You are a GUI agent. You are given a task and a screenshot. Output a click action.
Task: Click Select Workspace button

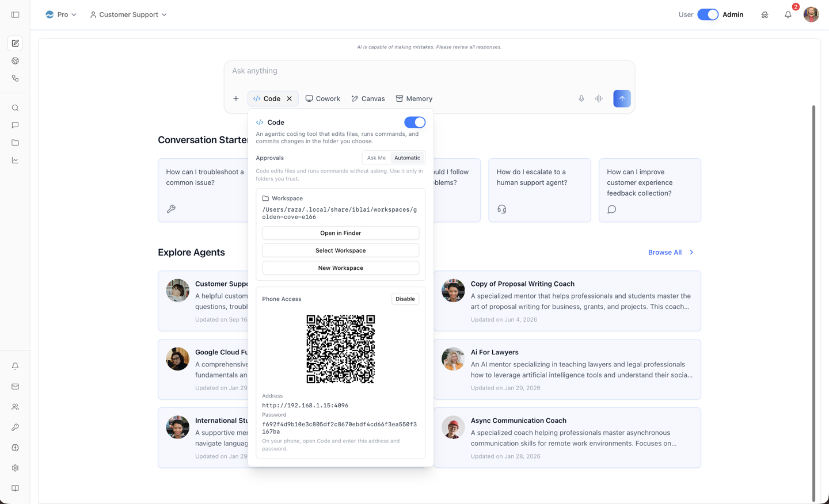point(340,250)
